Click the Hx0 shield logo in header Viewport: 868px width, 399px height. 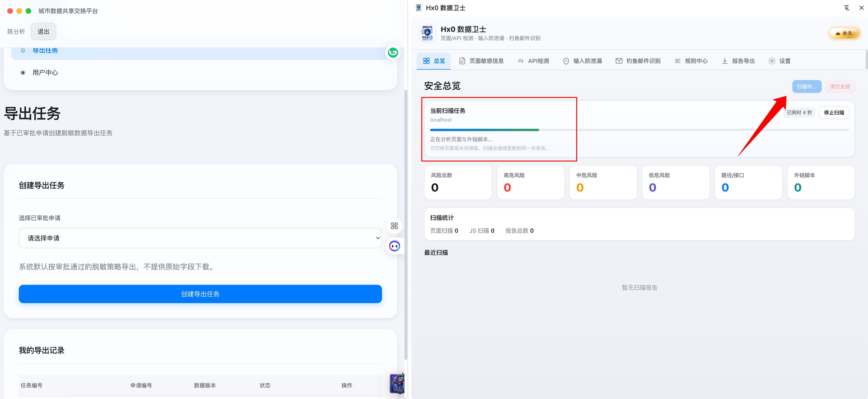pos(427,33)
